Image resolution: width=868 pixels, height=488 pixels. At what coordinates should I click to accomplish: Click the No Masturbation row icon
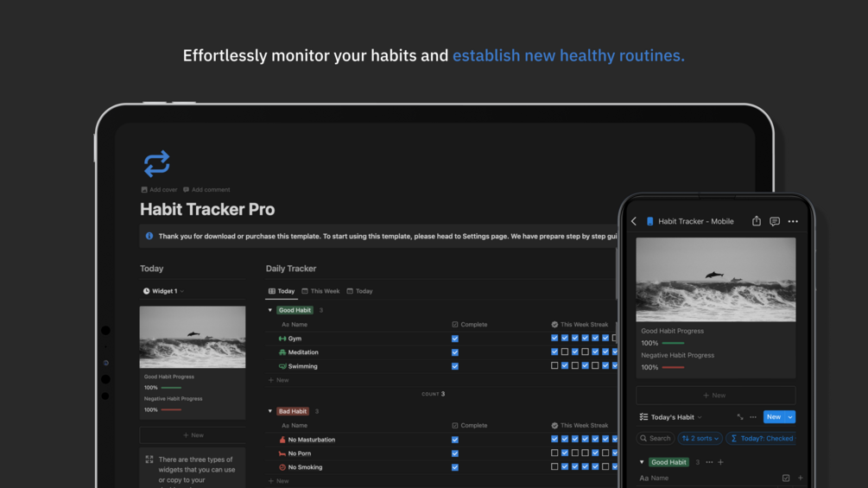[x=282, y=440]
